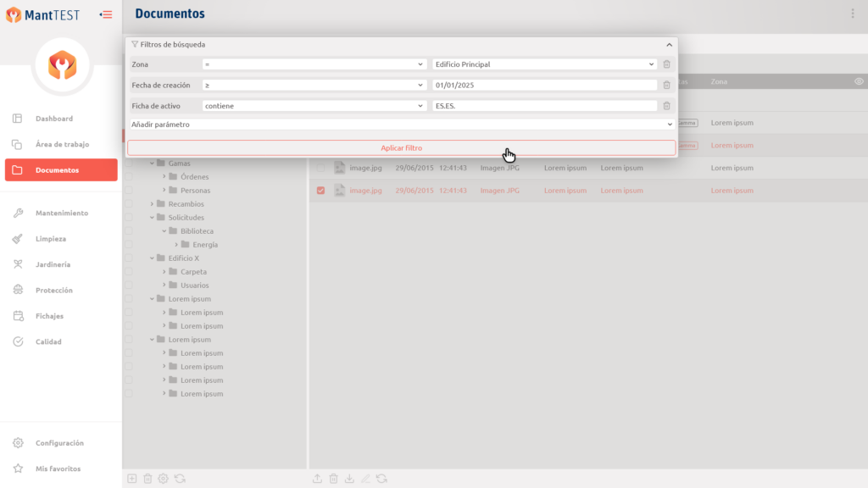Go to the Calidad section
The height and width of the screenshot is (488, 868).
[48, 341]
